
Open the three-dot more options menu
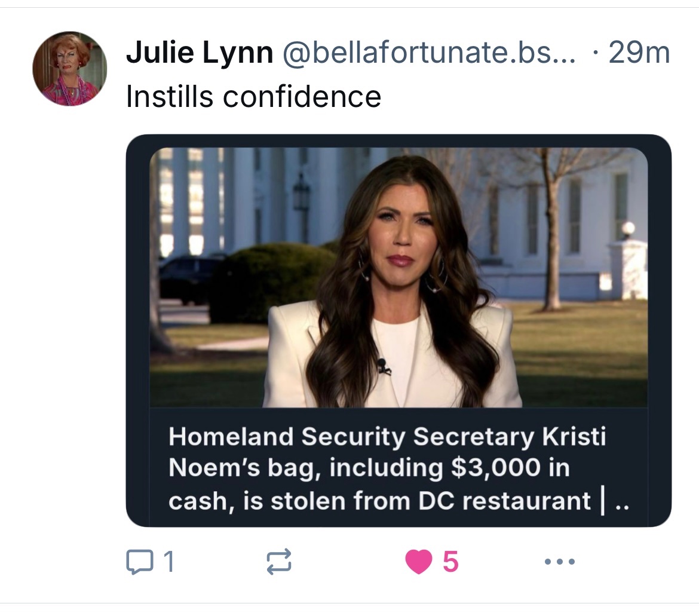[560, 562]
